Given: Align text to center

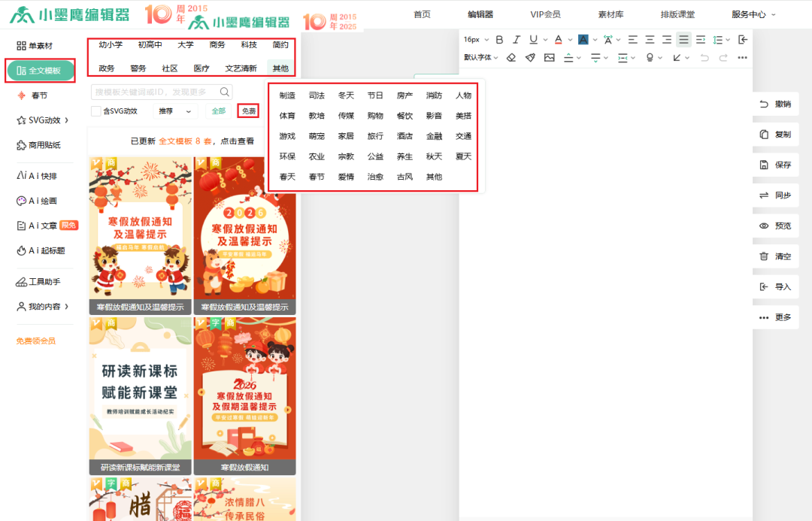Looking at the screenshot, I should 650,40.
